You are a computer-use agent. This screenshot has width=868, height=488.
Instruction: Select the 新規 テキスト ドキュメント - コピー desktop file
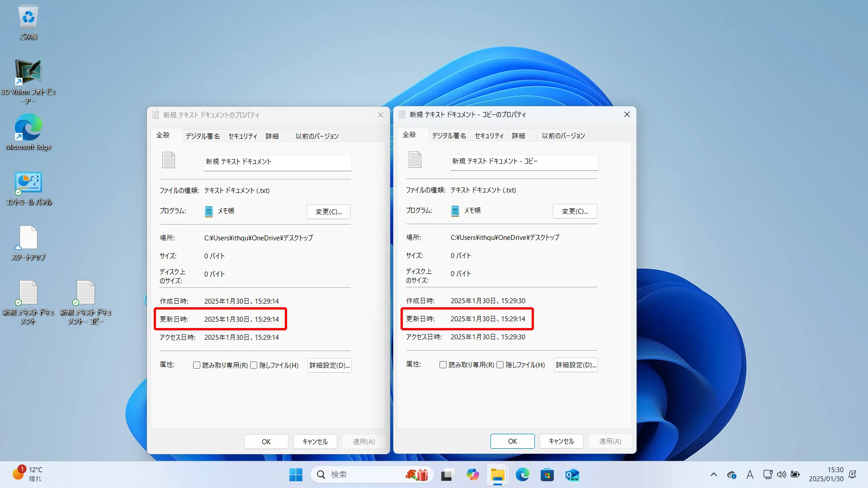[85, 302]
